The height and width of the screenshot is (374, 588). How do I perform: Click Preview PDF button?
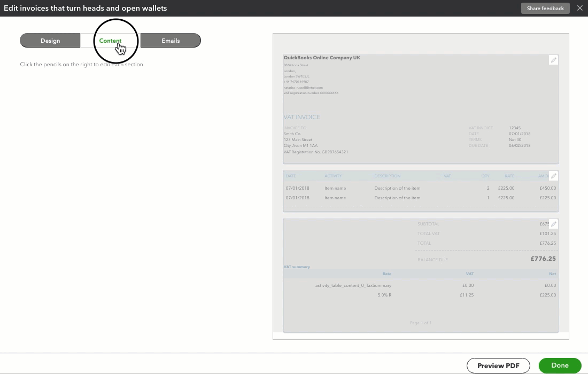coord(498,365)
